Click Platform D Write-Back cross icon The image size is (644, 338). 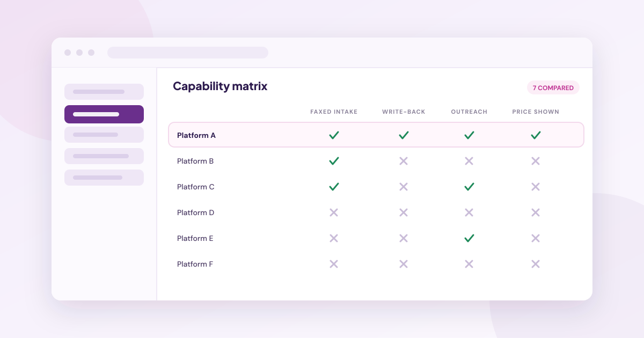(x=404, y=212)
